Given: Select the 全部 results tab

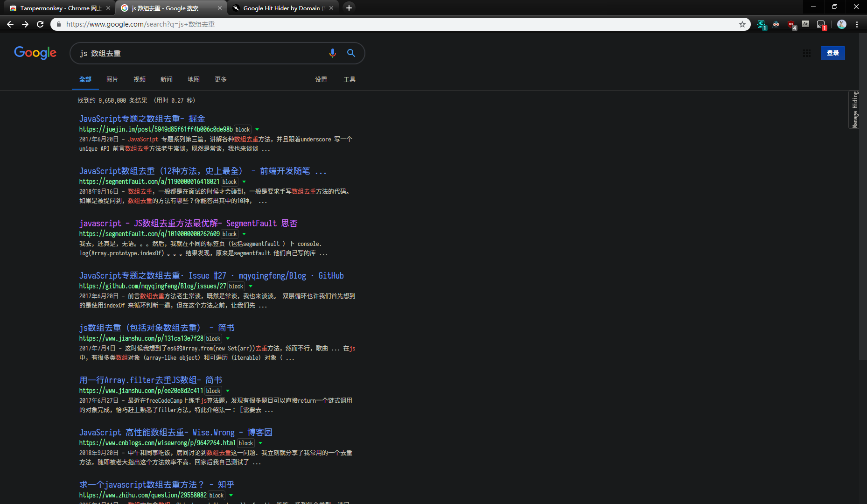Looking at the screenshot, I should tap(85, 79).
